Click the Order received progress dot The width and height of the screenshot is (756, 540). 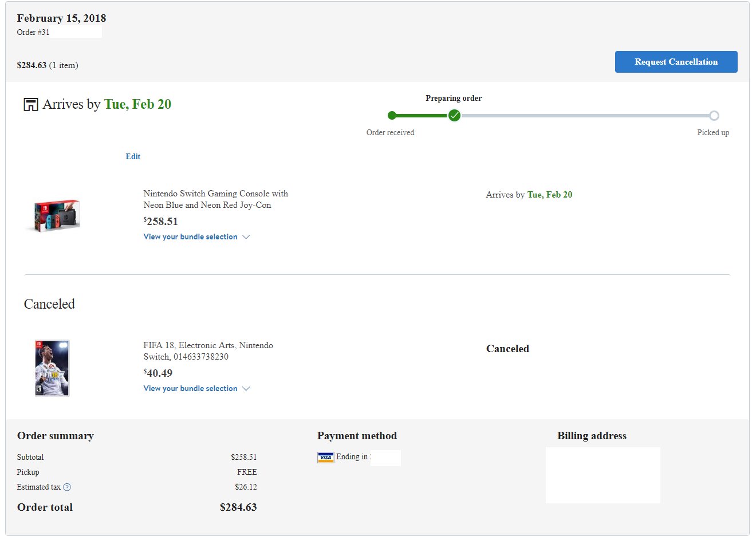point(392,116)
